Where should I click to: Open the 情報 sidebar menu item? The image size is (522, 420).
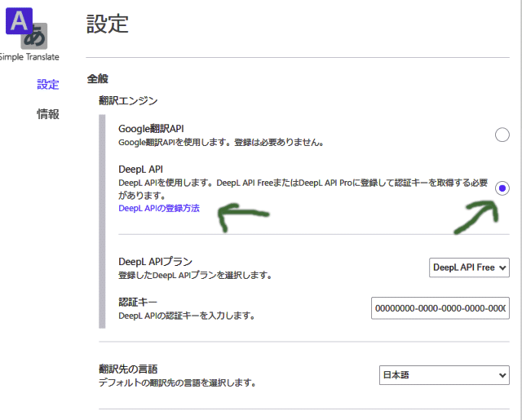(x=48, y=114)
